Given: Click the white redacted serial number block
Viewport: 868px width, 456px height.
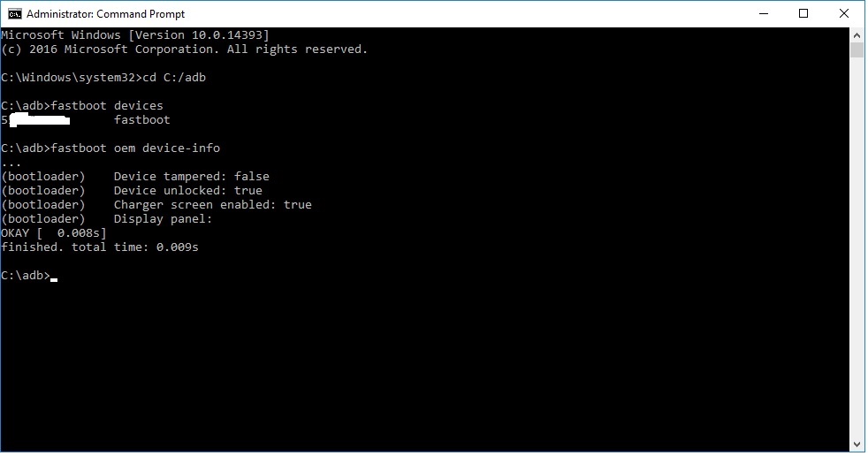Looking at the screenshot, I should [x=40, y=120].
